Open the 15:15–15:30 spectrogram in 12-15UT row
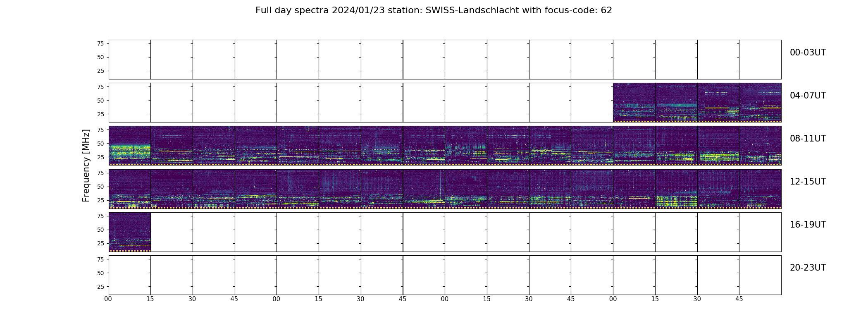 pos(676,189)
